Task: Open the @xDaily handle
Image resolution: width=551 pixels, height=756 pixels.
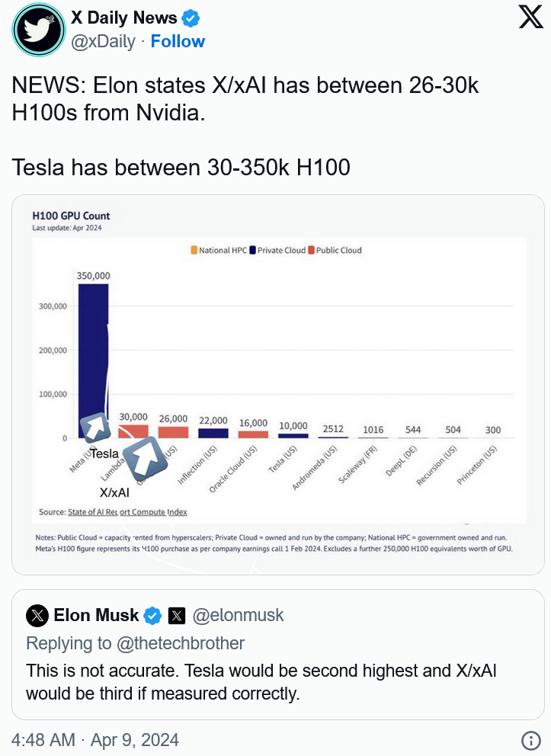Action: coord(103,41)
